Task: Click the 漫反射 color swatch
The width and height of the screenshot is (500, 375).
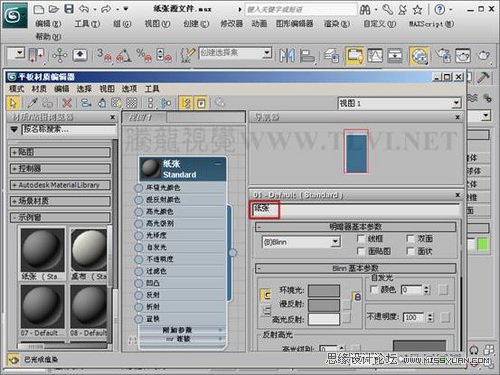Action: tap(324, 305)
